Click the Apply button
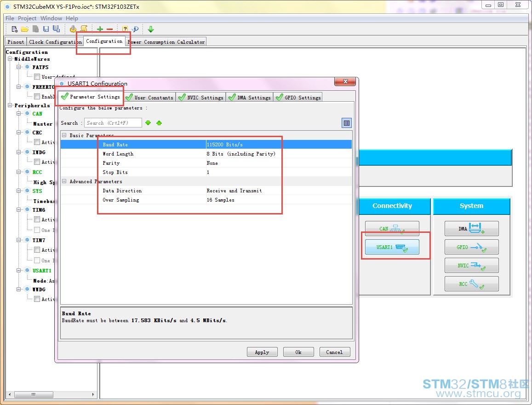This screenshot has height=405, width=532. (262, 352)
